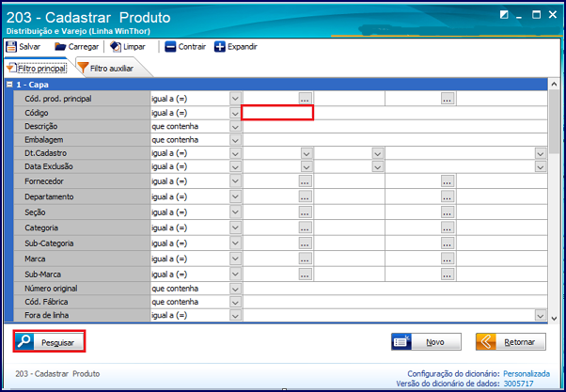Open operator dropdown for Cód. Fábrica
Screen dimensions: 566x392
(x=235, y=302)
